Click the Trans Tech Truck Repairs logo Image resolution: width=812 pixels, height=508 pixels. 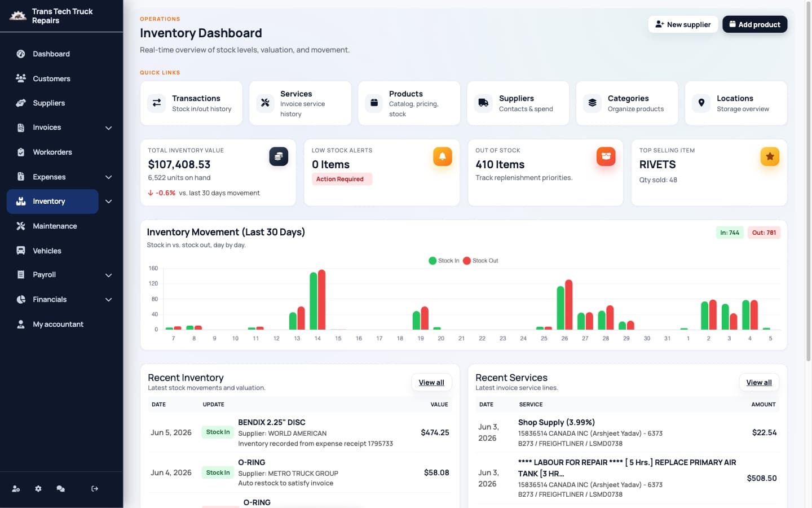coord(18,16)
